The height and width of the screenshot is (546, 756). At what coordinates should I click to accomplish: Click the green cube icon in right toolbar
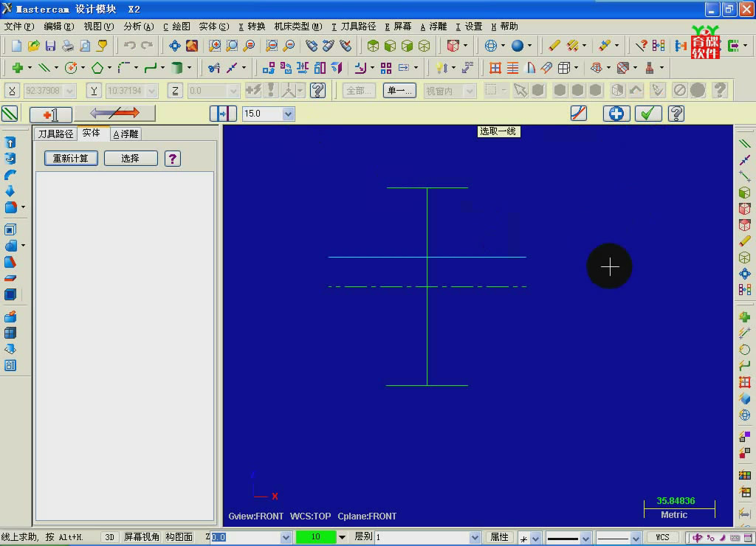[745, 193]
